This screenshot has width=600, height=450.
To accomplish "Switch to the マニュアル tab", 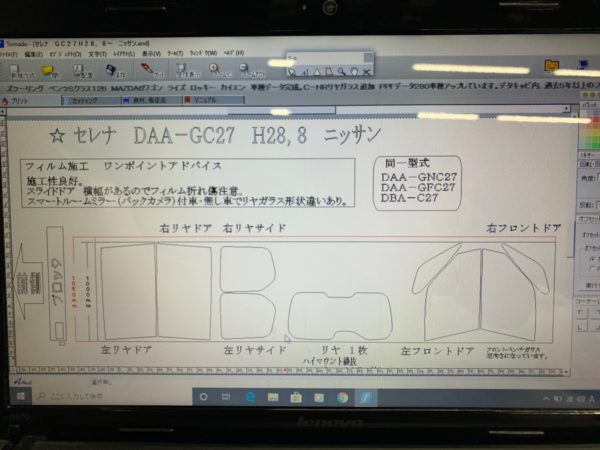I will point(213,100).
